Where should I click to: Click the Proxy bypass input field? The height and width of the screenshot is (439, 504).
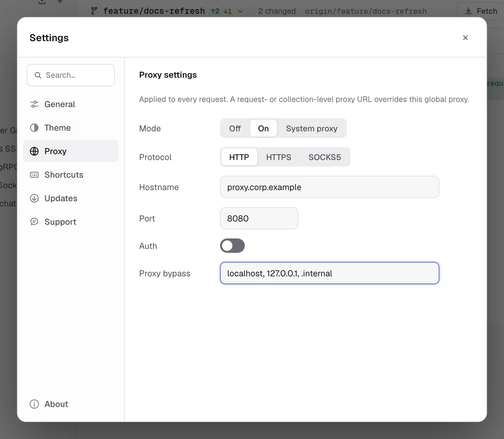click(330, 273)
